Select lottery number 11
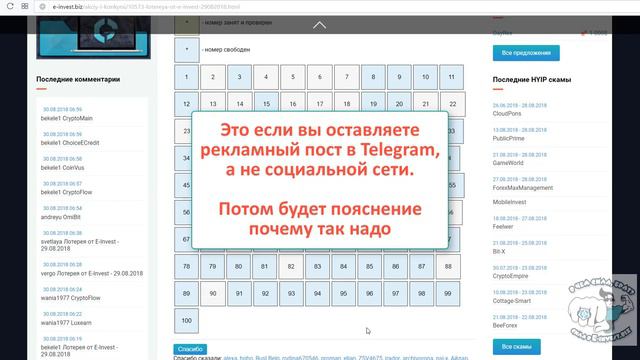This screenshot has height=360, width=640. click(x=451, y=77)
